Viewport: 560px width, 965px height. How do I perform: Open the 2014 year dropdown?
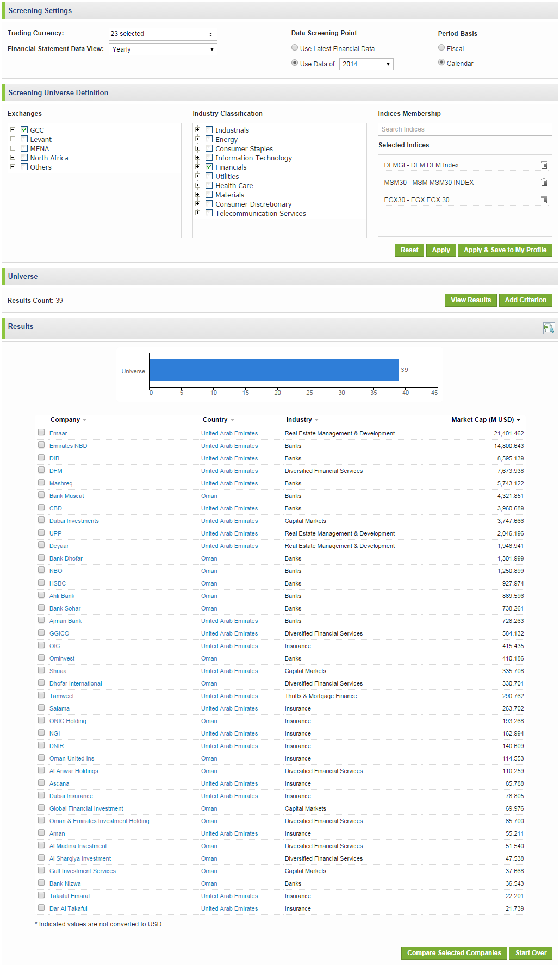[x=366, y=64]
